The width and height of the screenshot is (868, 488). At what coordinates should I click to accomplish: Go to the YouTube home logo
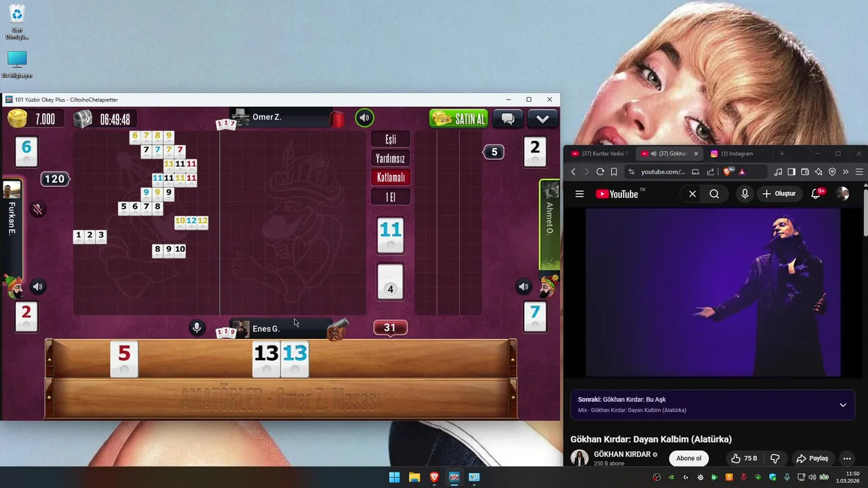617,194
